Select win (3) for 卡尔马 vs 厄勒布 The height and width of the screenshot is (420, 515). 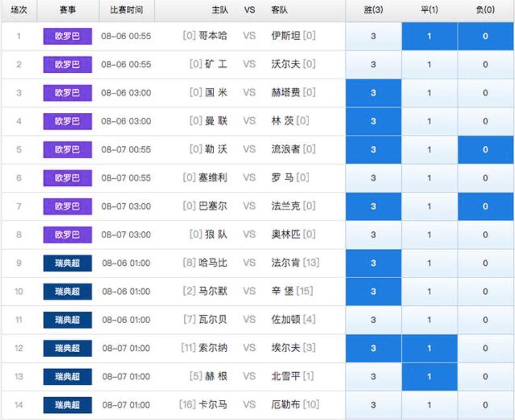[374, 405]
